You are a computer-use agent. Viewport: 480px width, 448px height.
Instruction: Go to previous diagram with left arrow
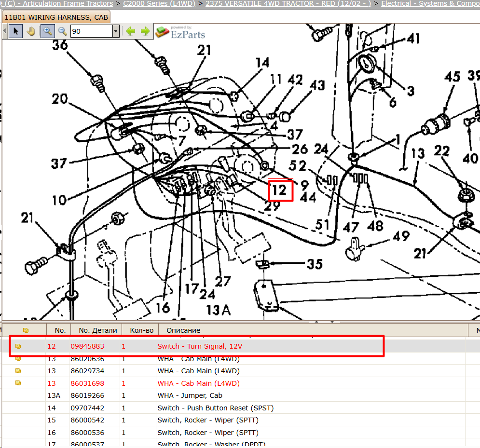click(131, 31)
